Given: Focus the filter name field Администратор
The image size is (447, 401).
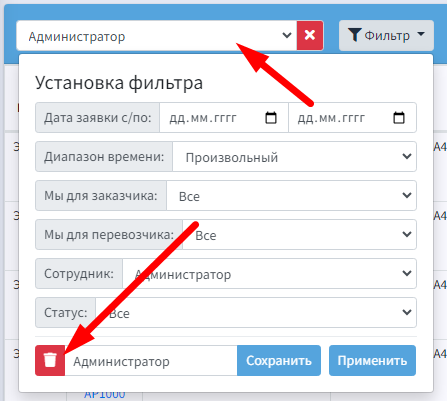Looking at the screenshot, I should click(x=151, y=360).
